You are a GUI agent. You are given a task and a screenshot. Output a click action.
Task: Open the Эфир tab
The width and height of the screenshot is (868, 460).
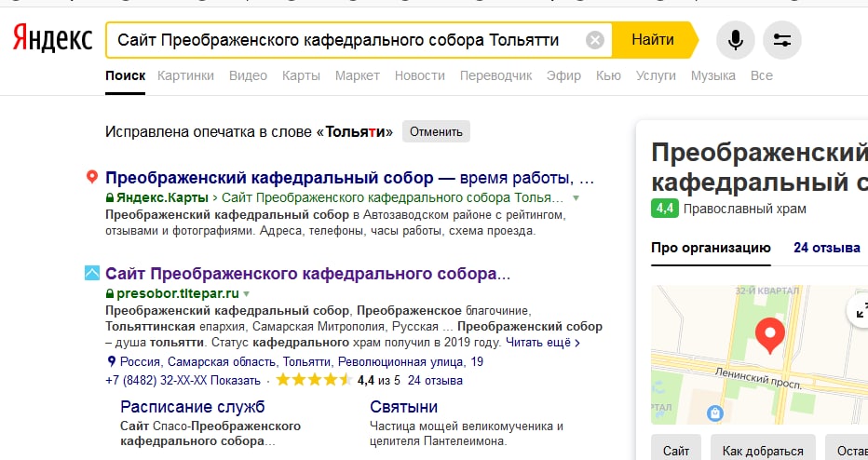pyautogui.click(x=563, y=75)
